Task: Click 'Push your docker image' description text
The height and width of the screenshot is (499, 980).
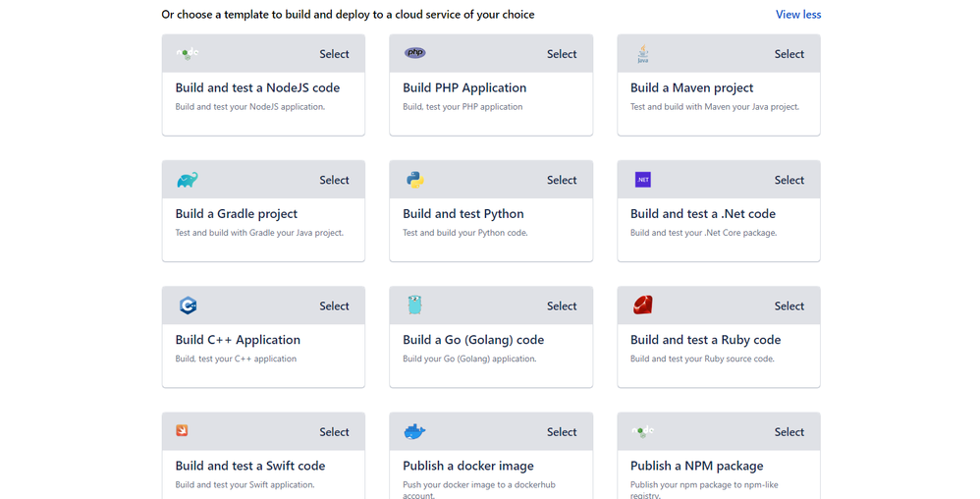Action: [x=479, y=489]
